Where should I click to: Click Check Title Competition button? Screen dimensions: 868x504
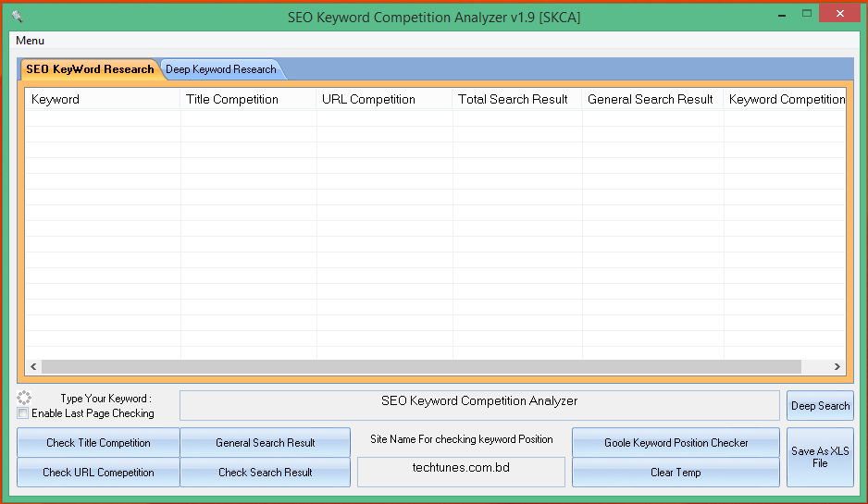98,443
